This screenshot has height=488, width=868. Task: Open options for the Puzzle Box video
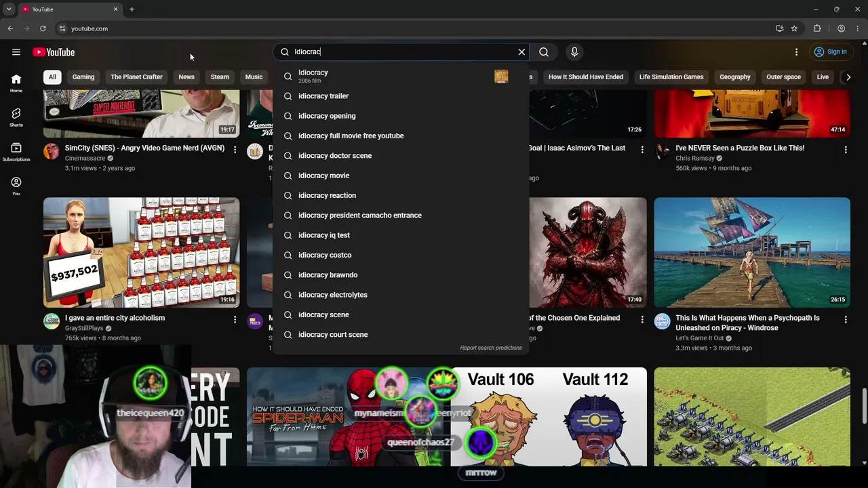click(846, 149)
